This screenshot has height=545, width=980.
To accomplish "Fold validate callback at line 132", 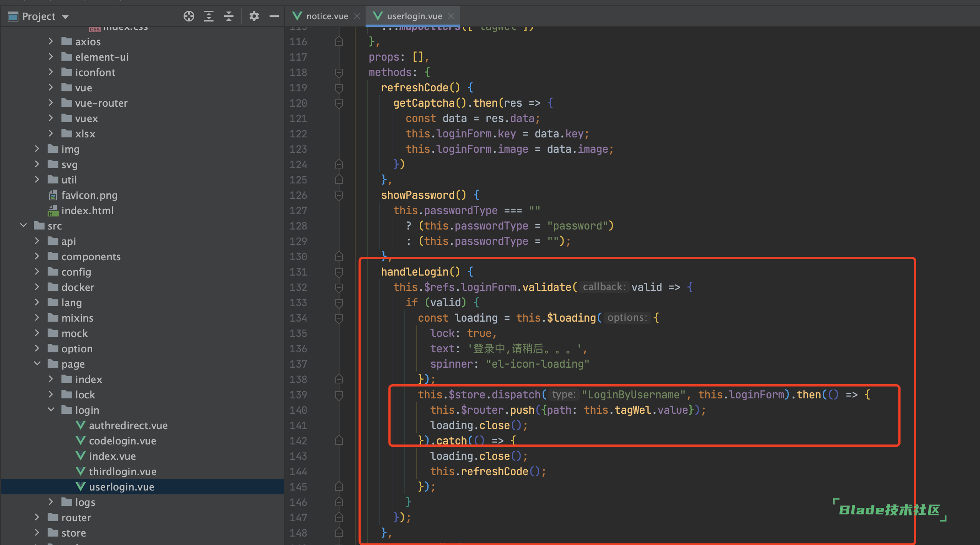I will pyautogui.click(x=339, y=287).
